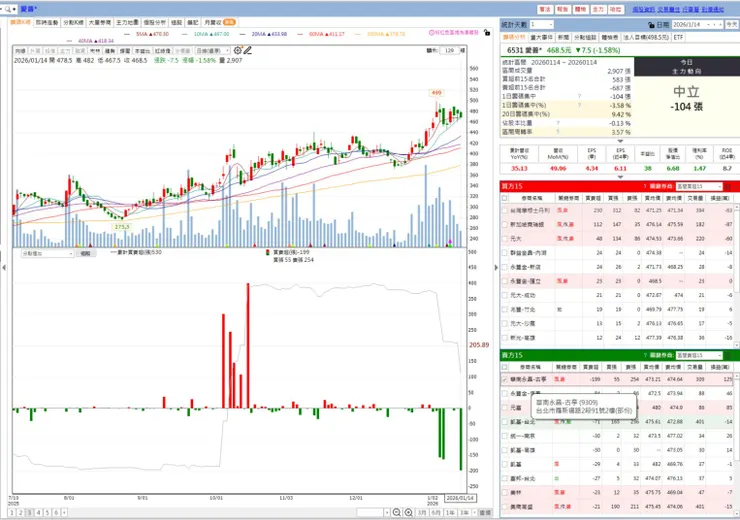Open 關鍵券商 dropdown in 賣方15 header
The height and width of the screenshot is (520, 740).
[699, 355]
